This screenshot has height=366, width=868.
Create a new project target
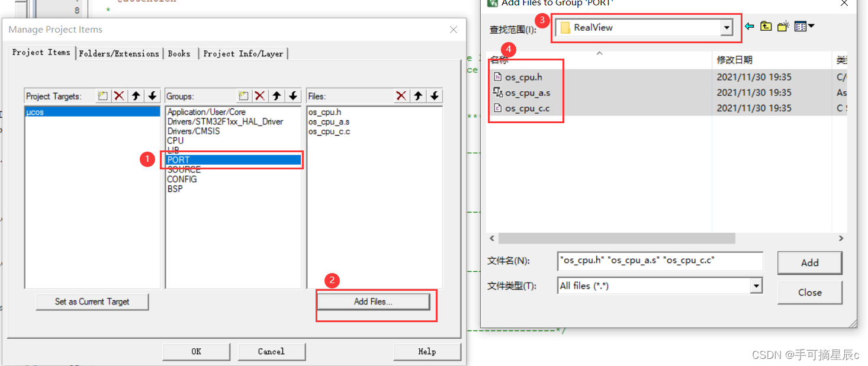point(104,96)
